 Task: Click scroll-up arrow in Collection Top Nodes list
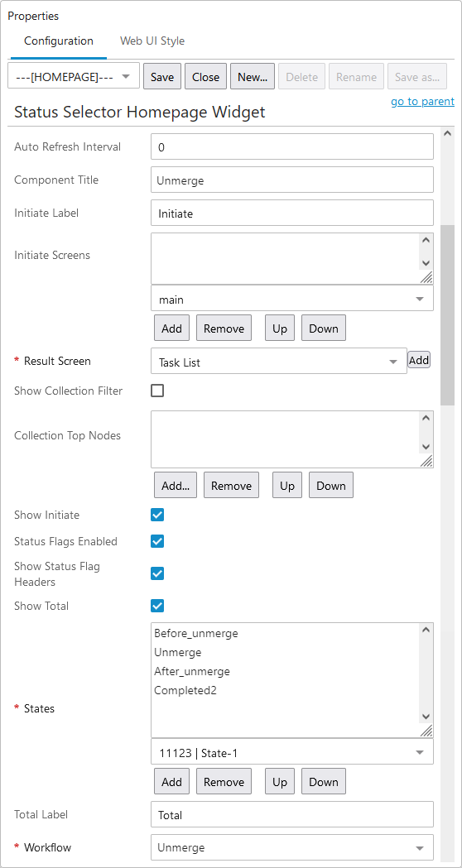[x=426, y=419]
